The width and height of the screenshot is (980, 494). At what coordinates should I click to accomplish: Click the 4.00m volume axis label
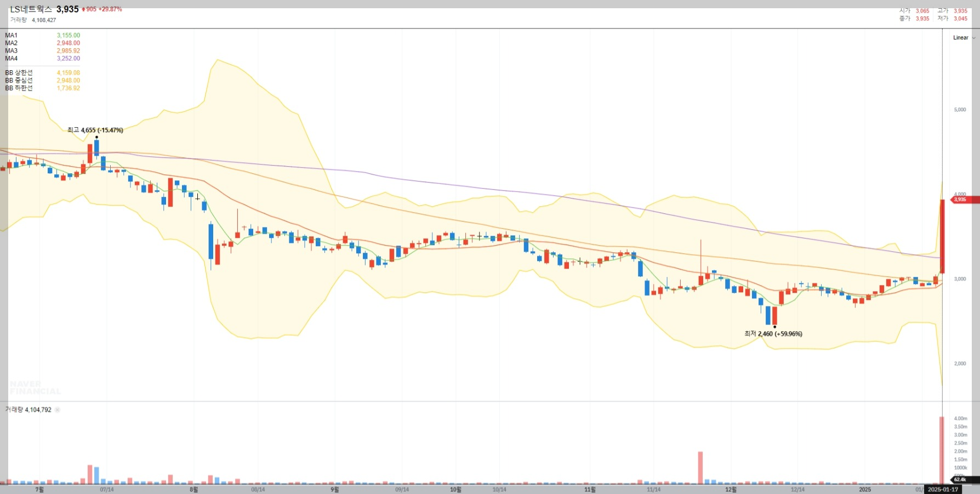[961, 418]
